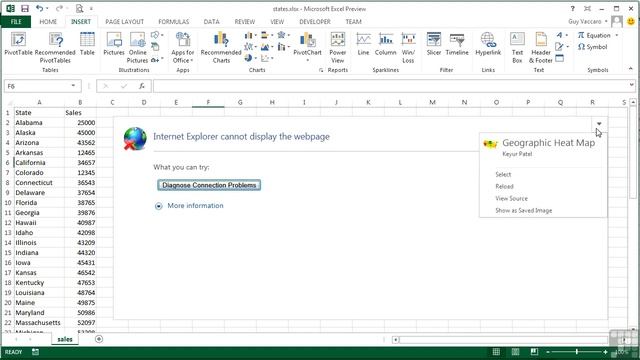Open Online Pictures
The height and width of the screenshot is (360, 640).
(x=137, y=48)
